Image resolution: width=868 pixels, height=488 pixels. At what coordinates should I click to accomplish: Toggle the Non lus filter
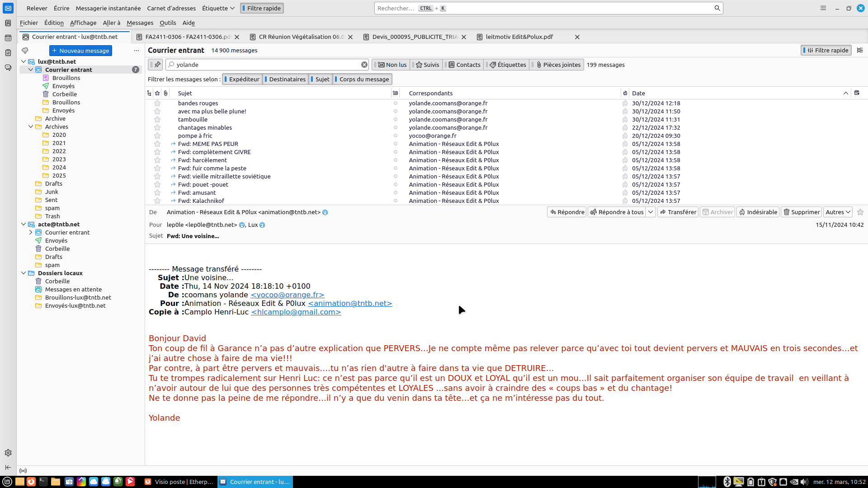(x=392, y=65)
